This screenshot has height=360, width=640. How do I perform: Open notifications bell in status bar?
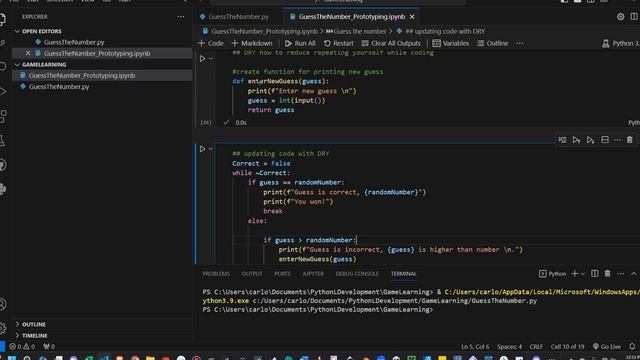[x=632, y=347]
